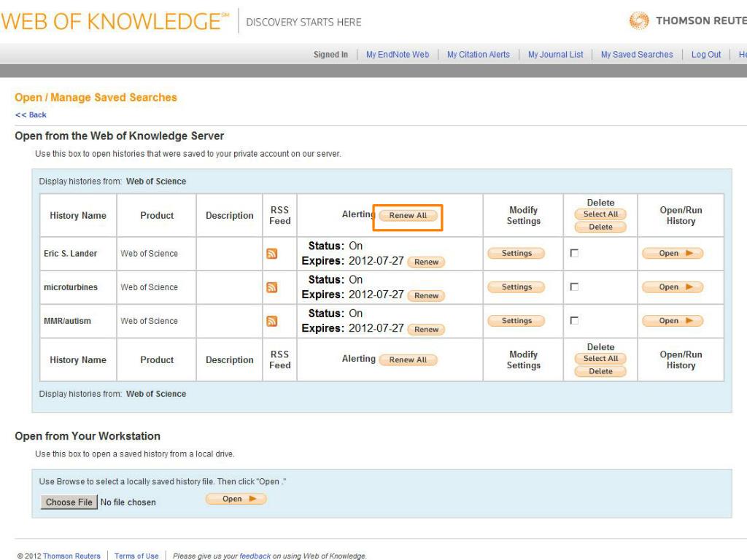Viewport: 747px width, 560px height.
Task: Click the feedback link in footer
Action: (x=255, y=556)
